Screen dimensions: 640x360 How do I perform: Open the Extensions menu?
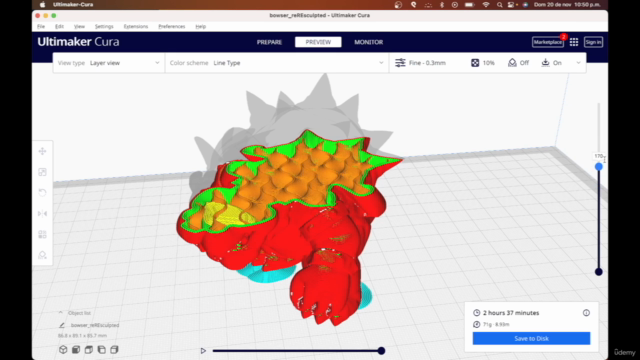136,27
